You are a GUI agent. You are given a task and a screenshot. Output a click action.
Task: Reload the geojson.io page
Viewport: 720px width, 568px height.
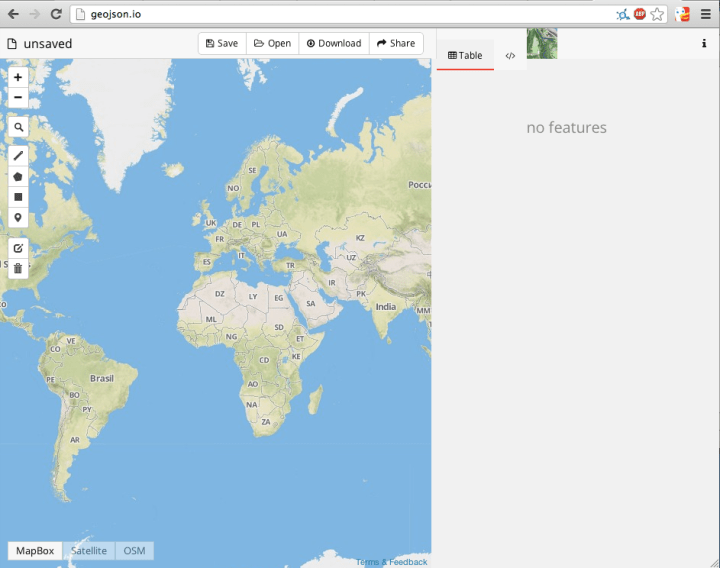coord(56,14)
